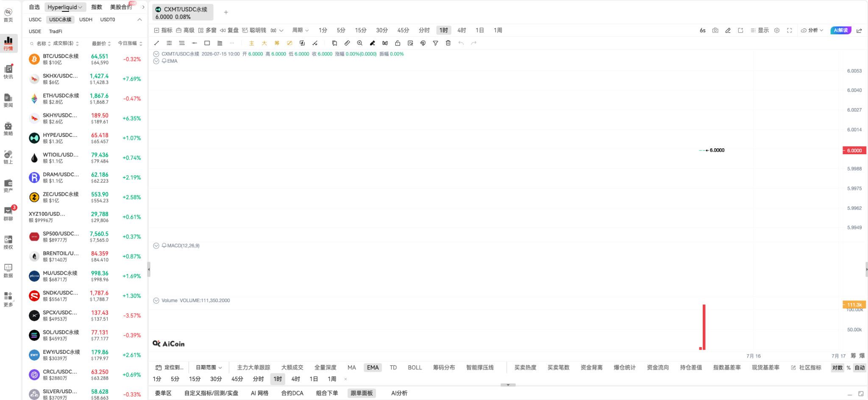Open the candlestick style dropdown
Image resolution: width=868 pixels, height=400 pixels.
pos(277,30)
